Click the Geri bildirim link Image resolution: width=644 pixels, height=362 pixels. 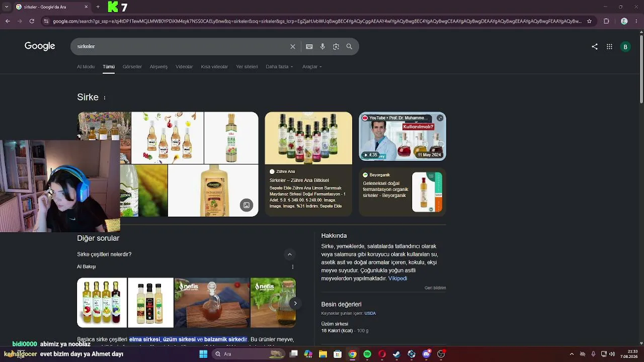coord(435,288)
